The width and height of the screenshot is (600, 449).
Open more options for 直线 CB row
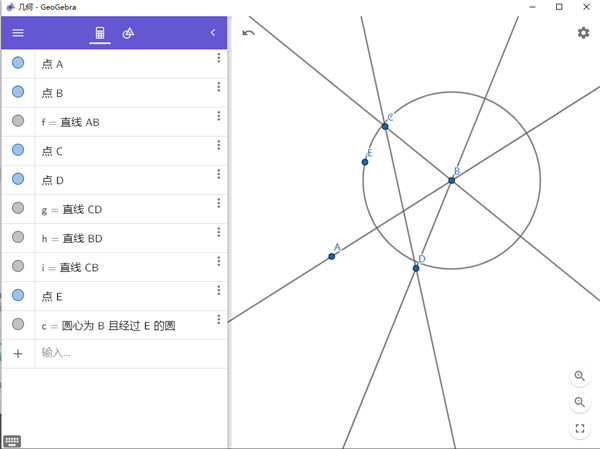coord(218,261)
